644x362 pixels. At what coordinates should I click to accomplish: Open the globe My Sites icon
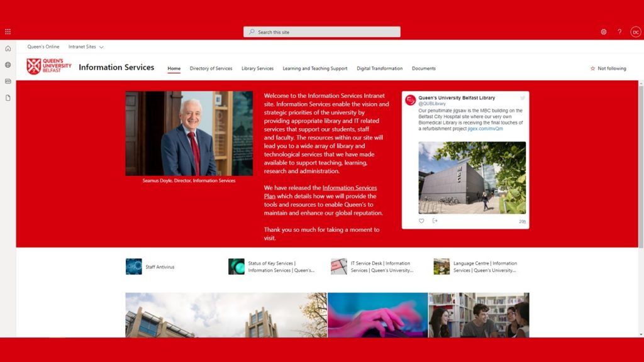8,65
